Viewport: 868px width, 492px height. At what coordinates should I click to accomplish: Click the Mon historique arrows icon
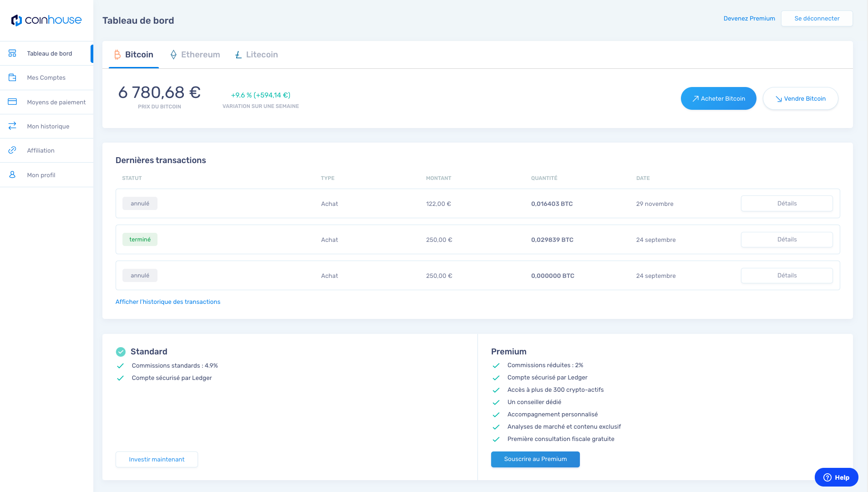point(12,126)
